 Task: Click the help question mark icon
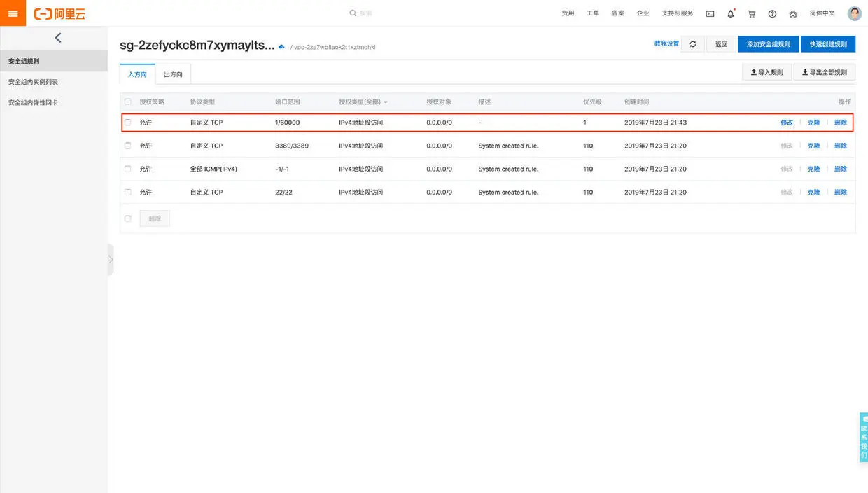coord(772,13)
